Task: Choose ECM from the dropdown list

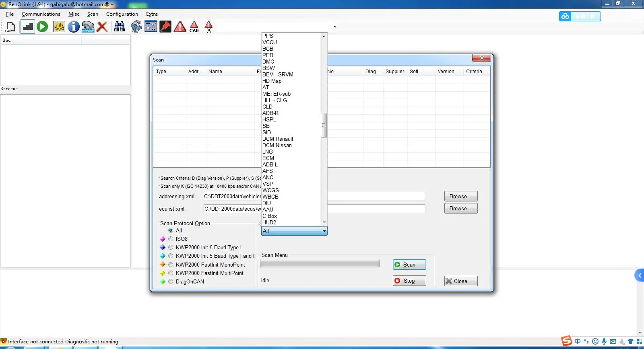Action: 268,158
